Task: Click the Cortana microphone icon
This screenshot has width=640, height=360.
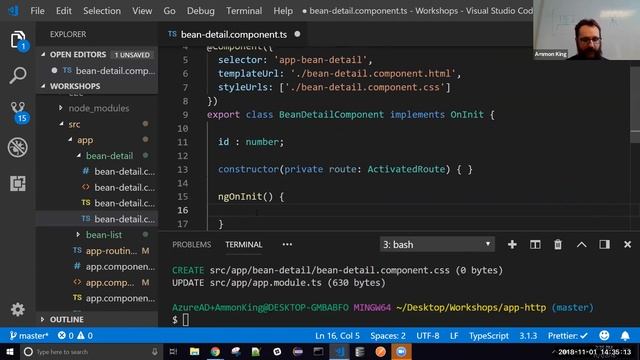Action: [155, 351]
